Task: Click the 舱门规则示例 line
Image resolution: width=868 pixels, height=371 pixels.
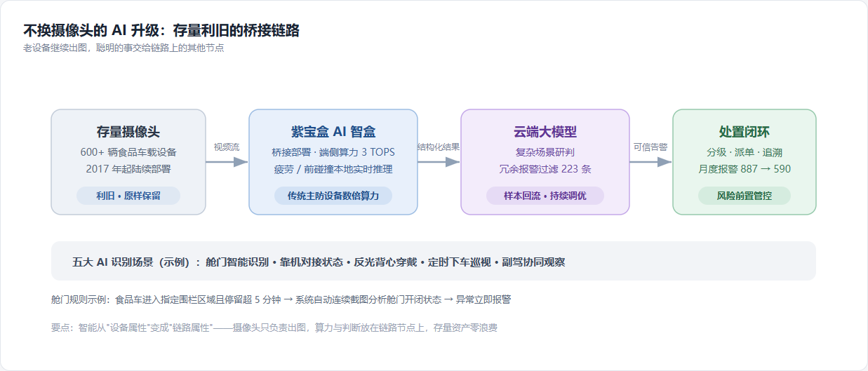Action: [281, 299]
